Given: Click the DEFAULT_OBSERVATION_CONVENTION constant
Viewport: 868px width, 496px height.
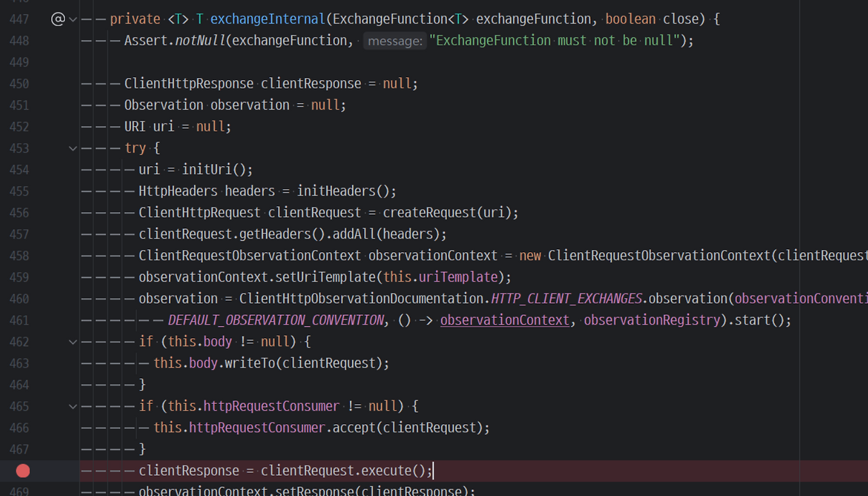Looking at the screenshot, I should point(276,320).
